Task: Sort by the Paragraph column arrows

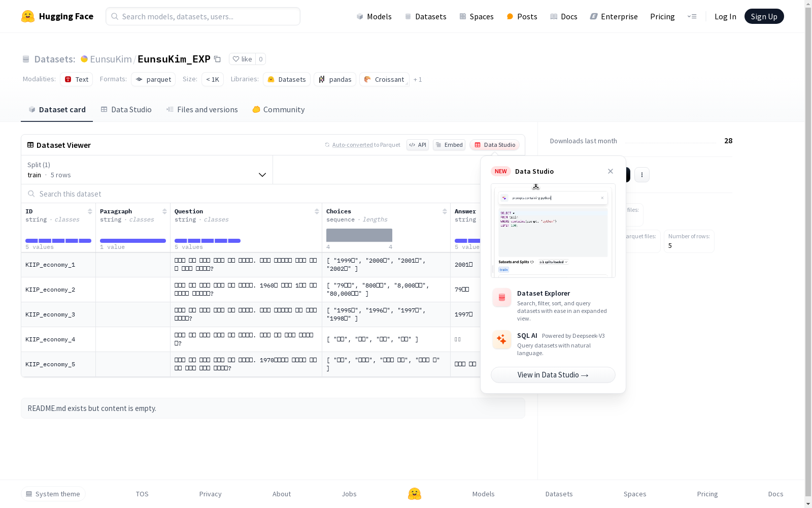Action: coord(164,211)
